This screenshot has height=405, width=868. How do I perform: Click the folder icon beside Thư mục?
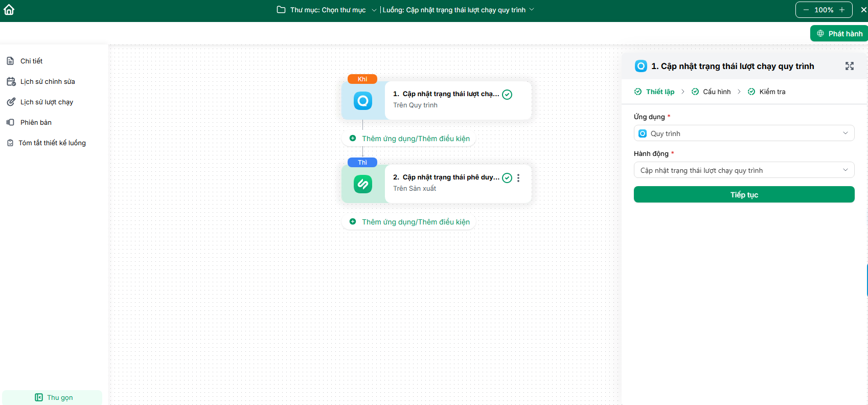tap(281, 10)
